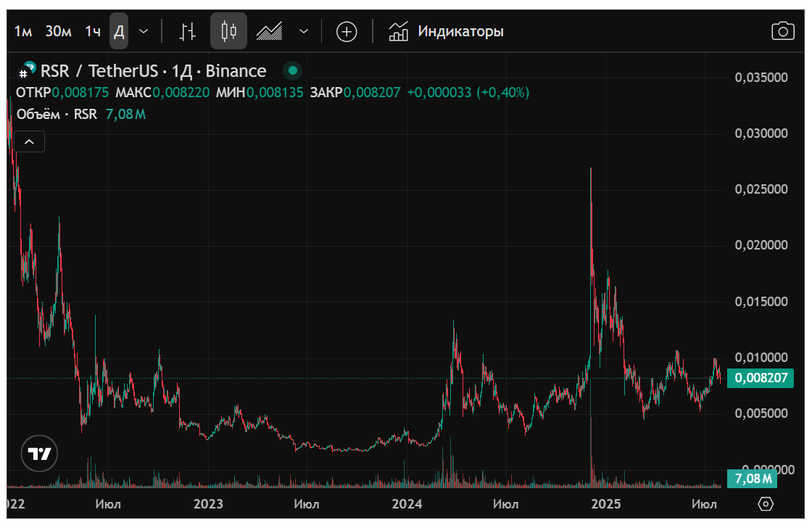Click the 0,035000 price axis label
The image size is (812, 523).
coord(761,78)
